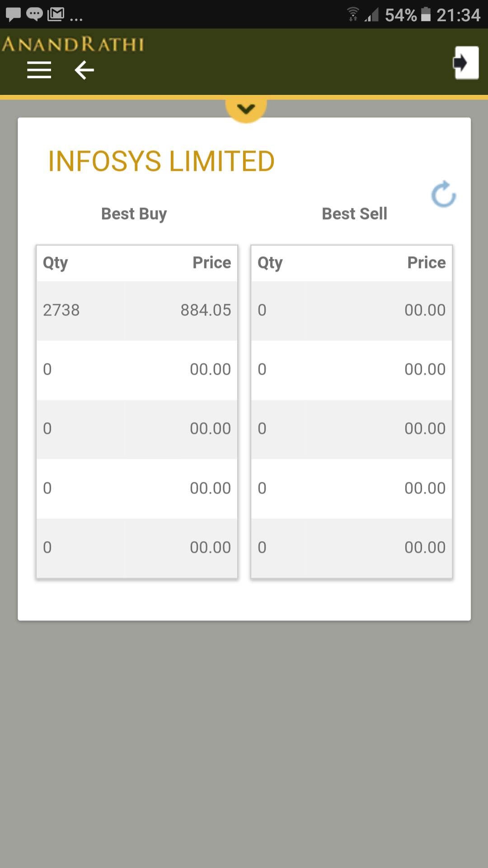The height and width of the screenshot is (868, 488).
Task: Select the Best Sell heading
Action: pos(354,214)
